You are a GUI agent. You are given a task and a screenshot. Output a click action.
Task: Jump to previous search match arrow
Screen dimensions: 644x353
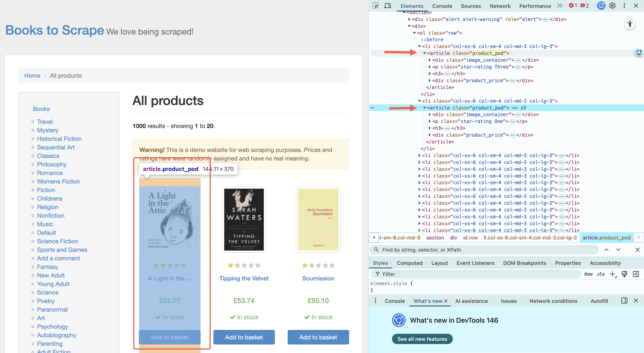click(606, 250)
